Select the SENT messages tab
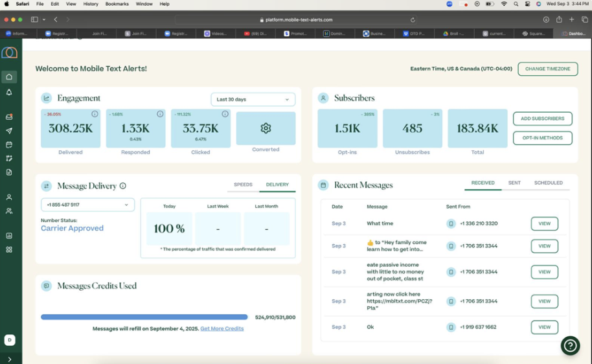This screenshot has width=592, height=364. pyautogui.click(x=514, y=183)
